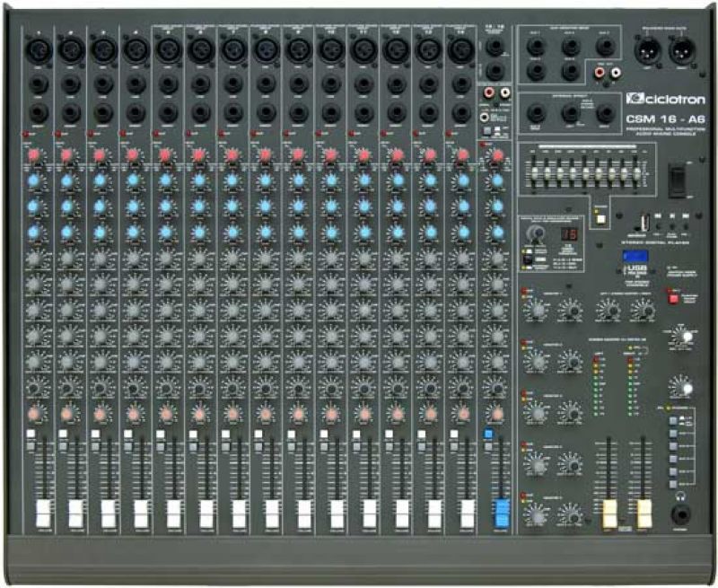This screenshot has height=588, width=718.
Task: Click the red two-digit effects preset display
Action: (x=568, y=235)
